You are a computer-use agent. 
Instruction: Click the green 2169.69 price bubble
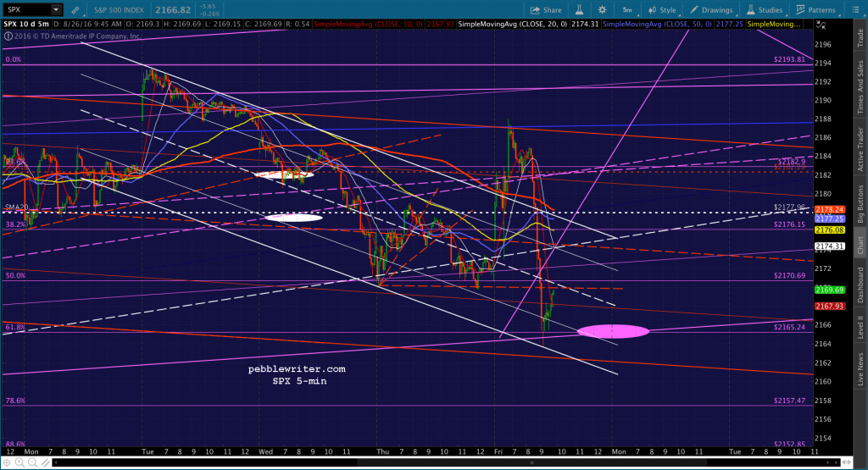click(x=829, y=290)
